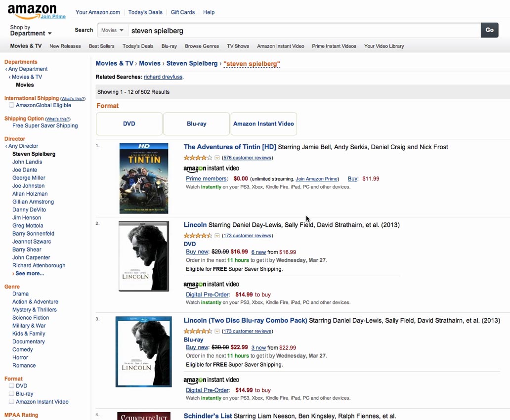Viewport: 510px width, 420px height.
Task: Select the Blu-ray format button
Action: [x=197, y=124]
